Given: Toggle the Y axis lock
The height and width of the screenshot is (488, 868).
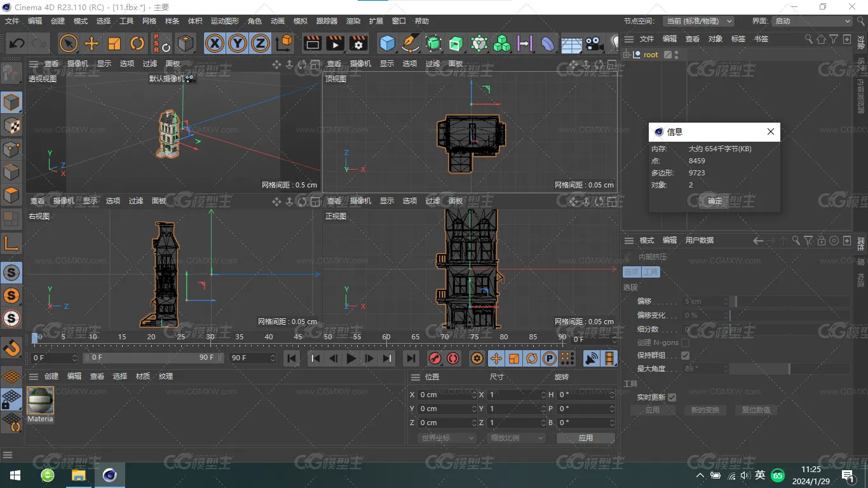Looking at the screenshot, I should [238, 43].
